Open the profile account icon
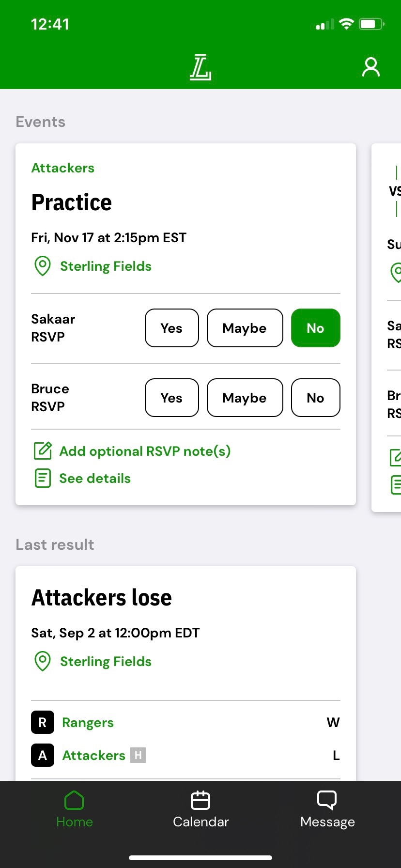This screenshot has height=868, width=401. click(x=371, y=67)
